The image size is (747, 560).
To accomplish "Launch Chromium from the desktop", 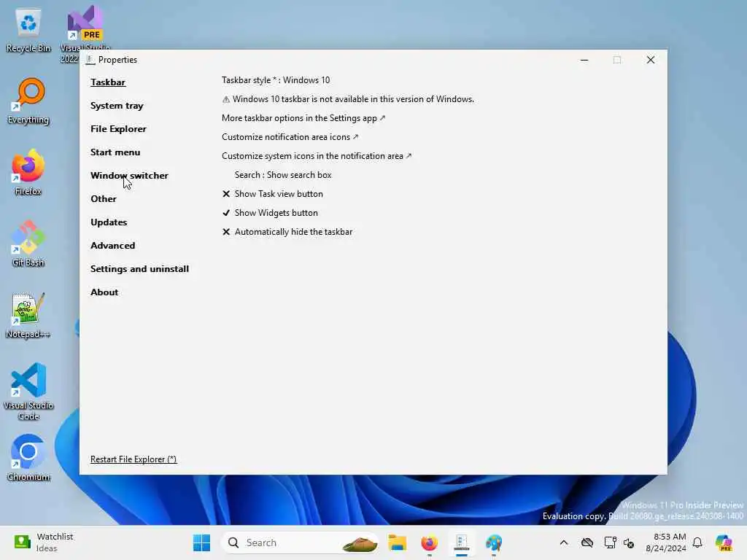I will [x=28, y=458].
